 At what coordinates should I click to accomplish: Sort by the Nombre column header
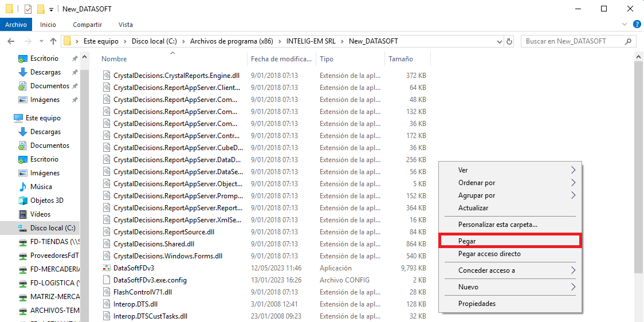(114, 59)
